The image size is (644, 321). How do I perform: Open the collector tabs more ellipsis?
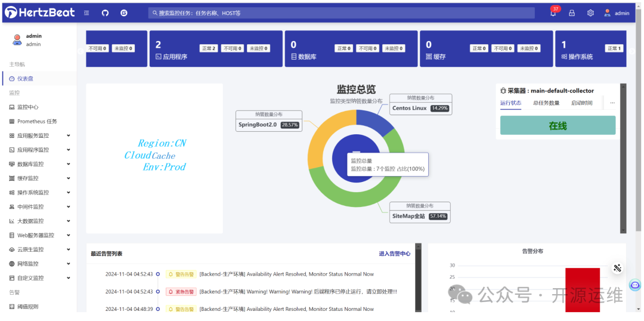pyautogui.click(x=612, y=103)
